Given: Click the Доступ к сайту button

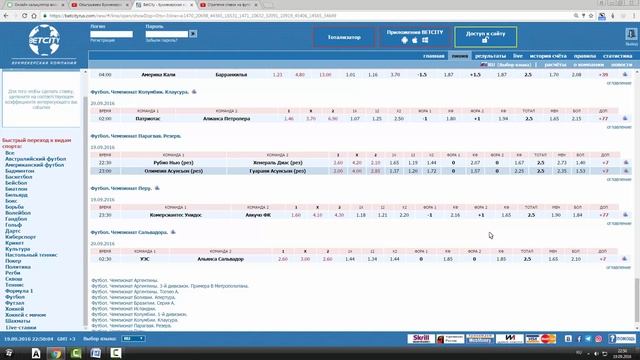Looking at the screenshot, I should pos(485,37).
